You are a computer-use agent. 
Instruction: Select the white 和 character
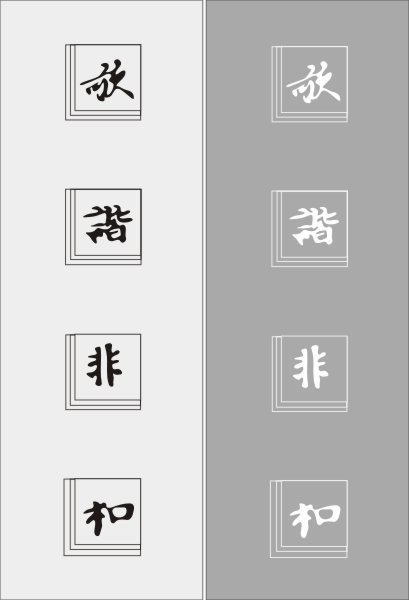tap(315, 520)
